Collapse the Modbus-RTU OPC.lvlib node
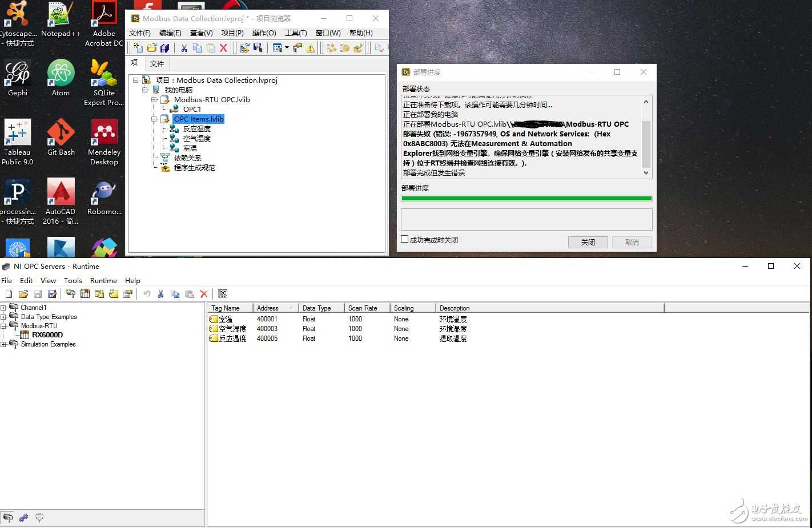812x528 pixels. [x=154, y=99]
